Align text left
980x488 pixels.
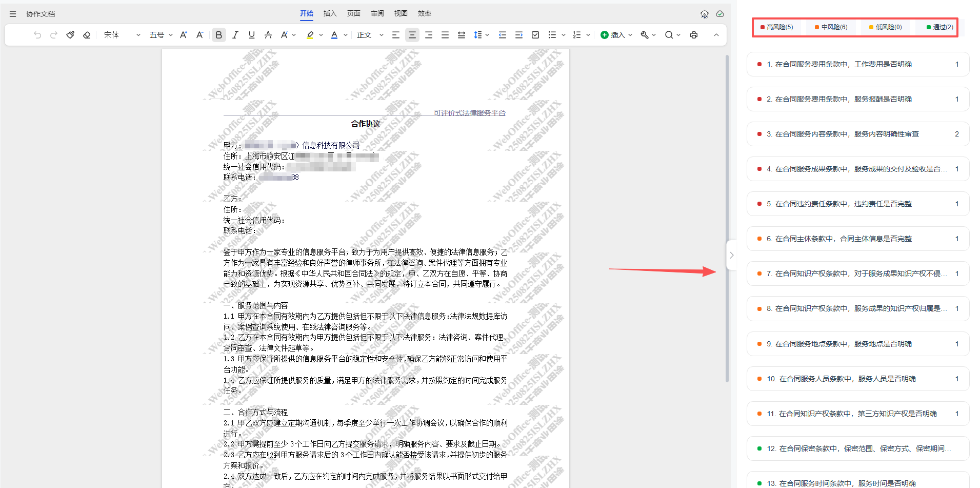[396, 35]
